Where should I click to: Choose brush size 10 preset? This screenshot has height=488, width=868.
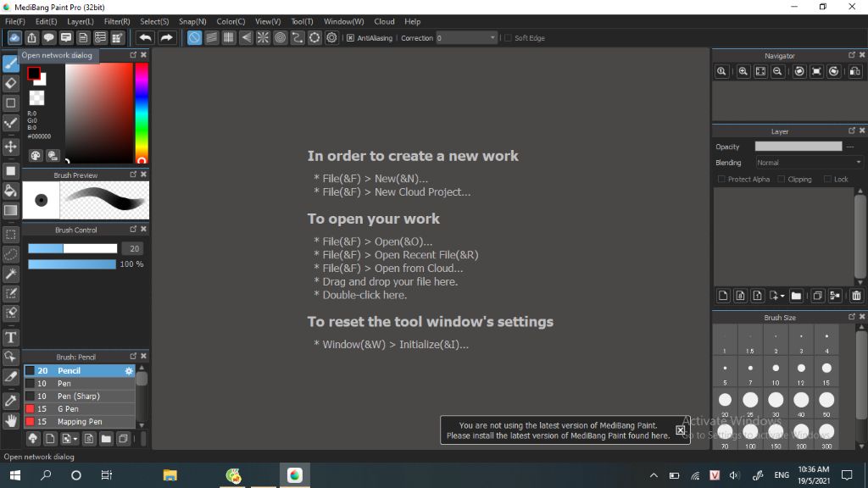(776, 373)
